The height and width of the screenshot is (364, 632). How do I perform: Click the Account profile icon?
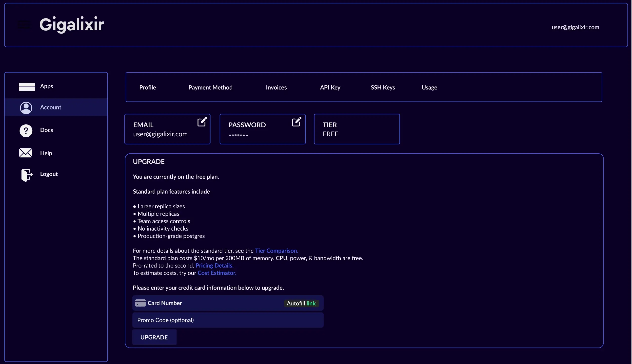[26, 108]
